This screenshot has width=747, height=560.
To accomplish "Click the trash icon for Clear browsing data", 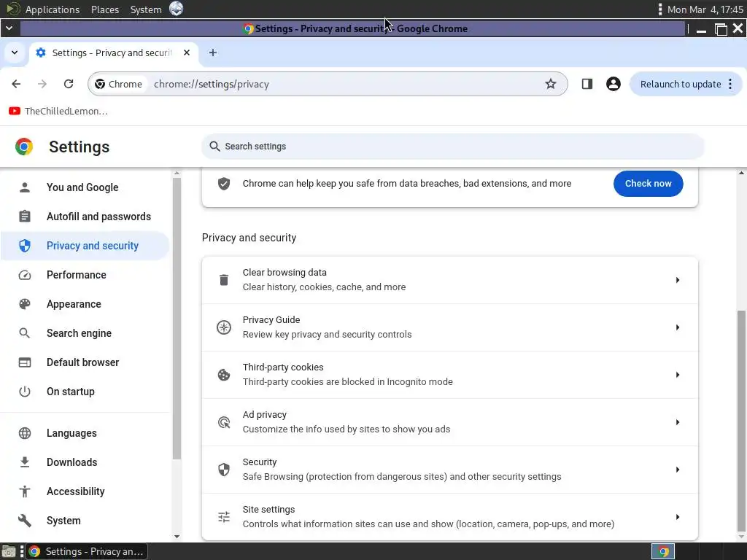I will click(x=224, y=280).
